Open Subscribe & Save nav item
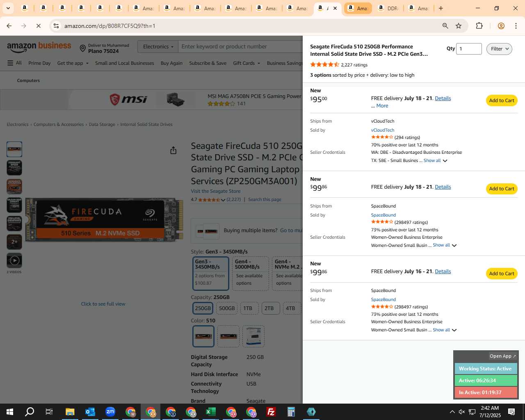The image size is (525, 420). click(x=208, y=63)
